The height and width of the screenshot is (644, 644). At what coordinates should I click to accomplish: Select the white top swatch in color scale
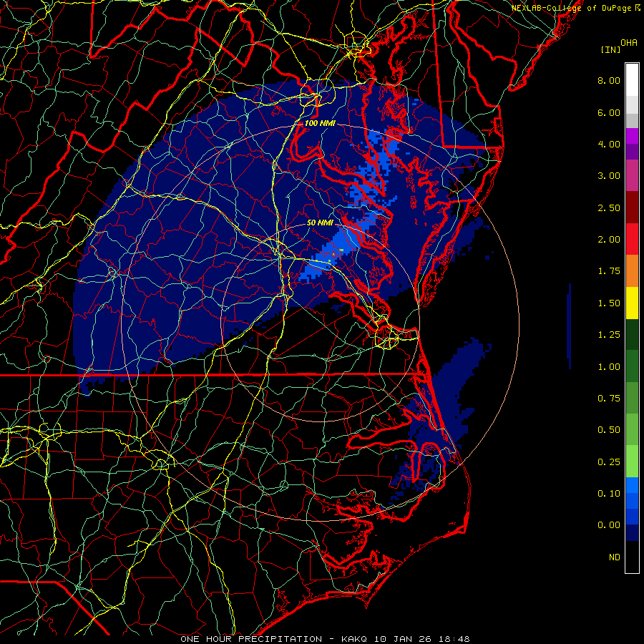632,80
